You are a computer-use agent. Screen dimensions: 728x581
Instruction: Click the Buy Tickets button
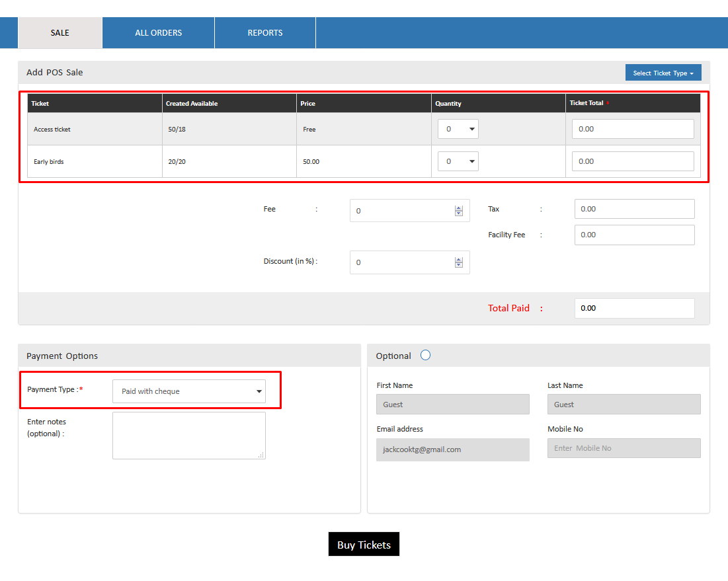(x=364, y=545)
